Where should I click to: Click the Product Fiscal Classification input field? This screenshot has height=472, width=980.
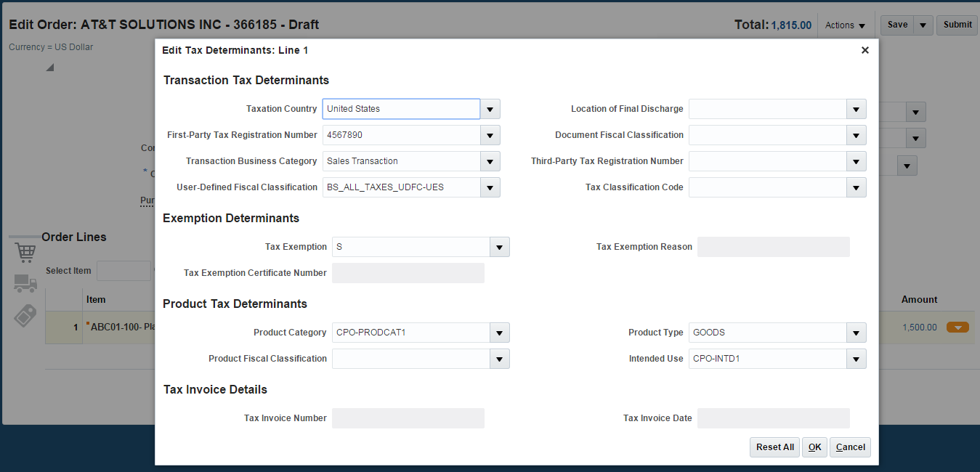(x=410, y=359)
